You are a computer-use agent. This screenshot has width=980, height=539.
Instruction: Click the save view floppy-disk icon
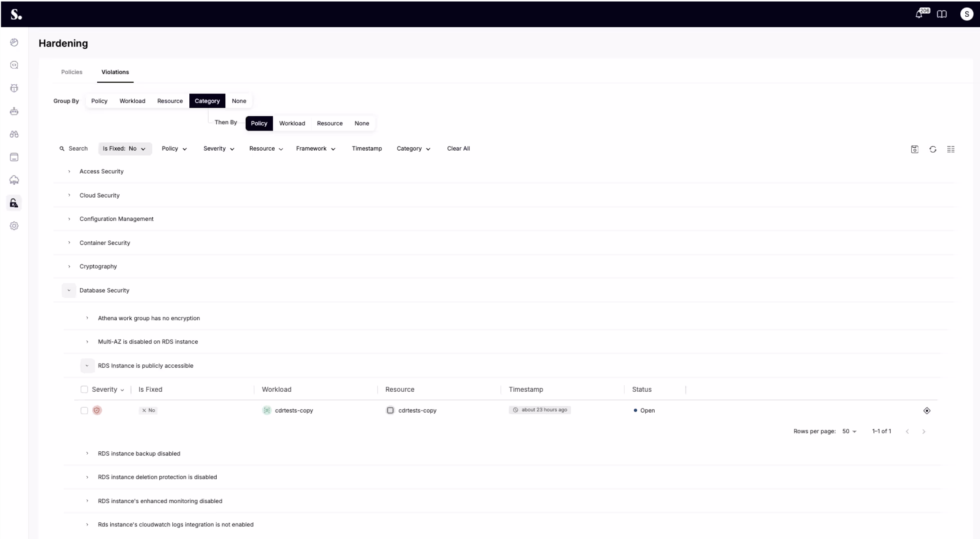click(x=914, y=149)
